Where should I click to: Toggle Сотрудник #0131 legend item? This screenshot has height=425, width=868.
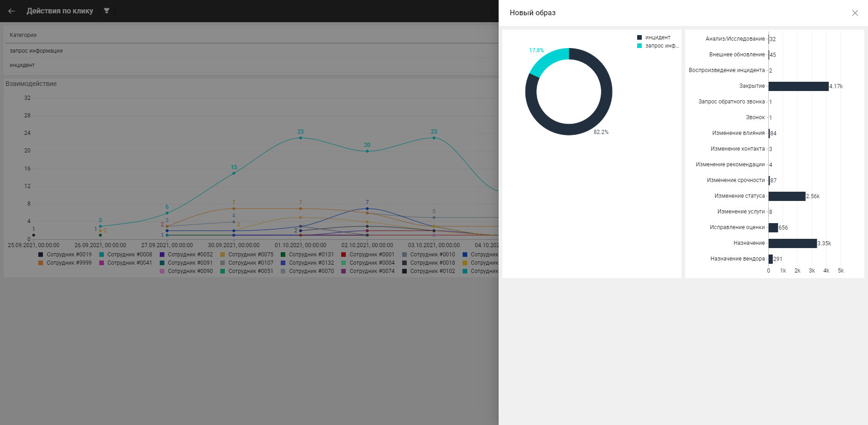click(x=307, y=255)
